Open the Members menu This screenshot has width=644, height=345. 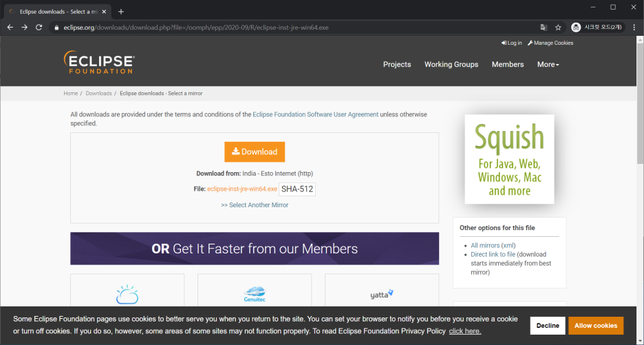pos(508,64)
